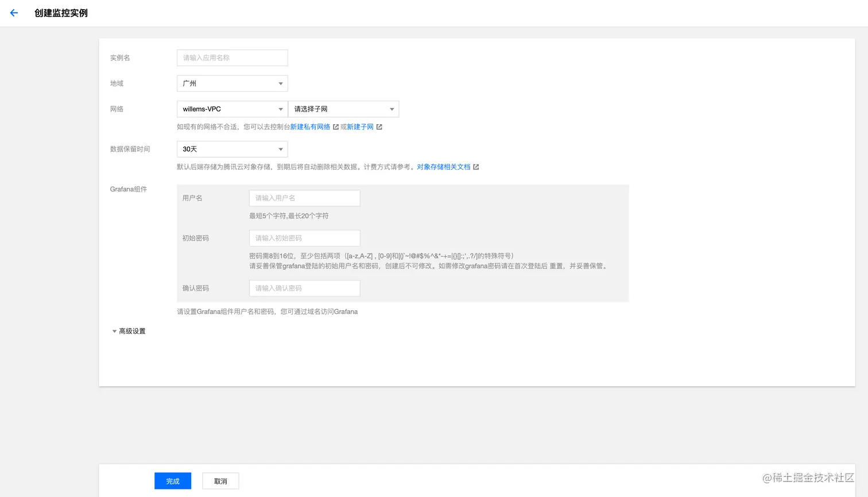
Task: Click the 确认密码 label
Action: pyautogui.click(x=195, y=288)
